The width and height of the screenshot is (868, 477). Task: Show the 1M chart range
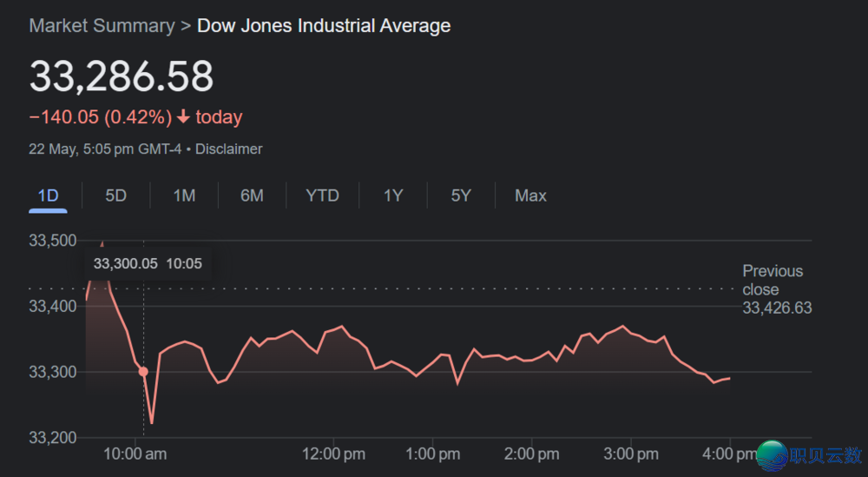point(184,195)
